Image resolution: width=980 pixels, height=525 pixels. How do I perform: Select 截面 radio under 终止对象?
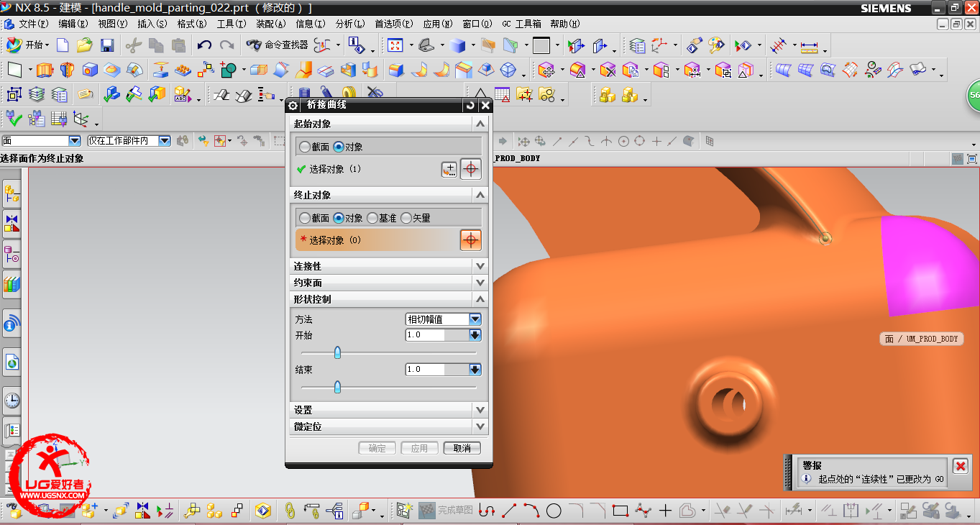point(305,218)
